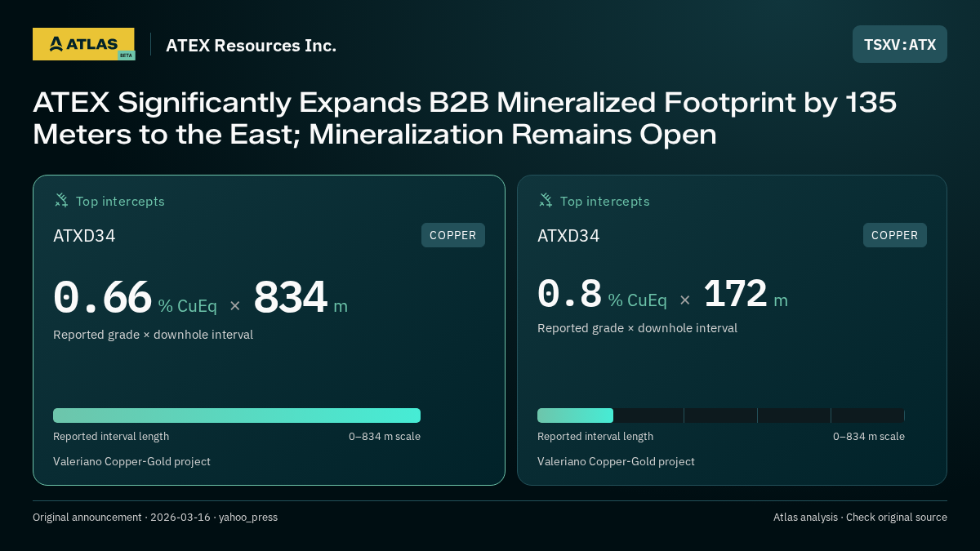Screen dimensions: 980x551
Task: Click the COPPER tag in the 172 m card
Action: click(895, 235)
